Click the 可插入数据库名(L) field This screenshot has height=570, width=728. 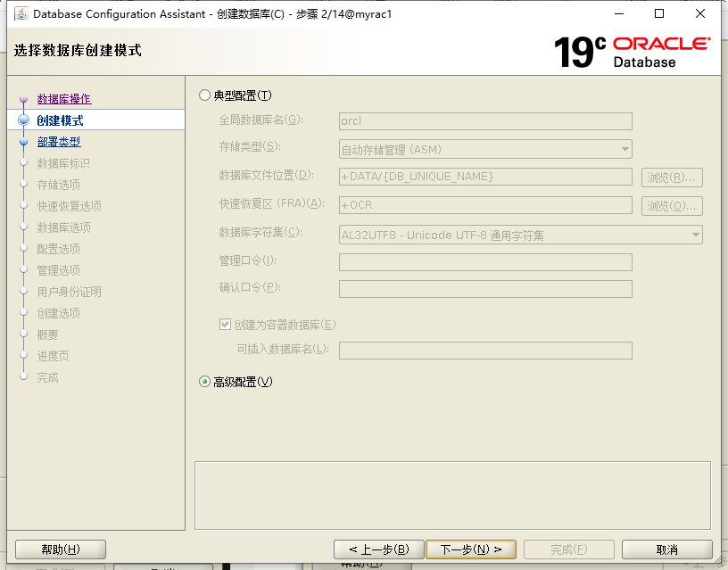pos(485,351)
